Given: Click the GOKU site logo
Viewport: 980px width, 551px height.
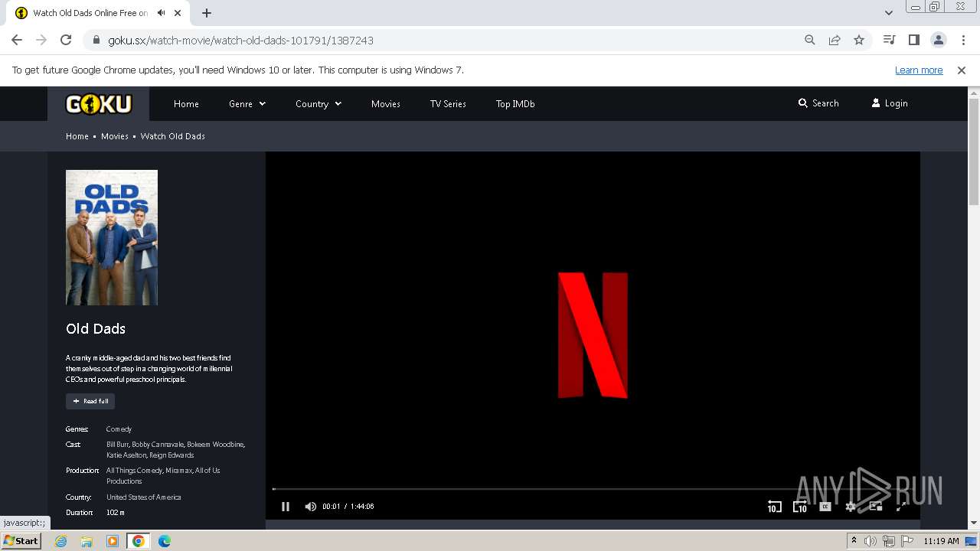Looking at the screenshot, I should tap(98, 103).
